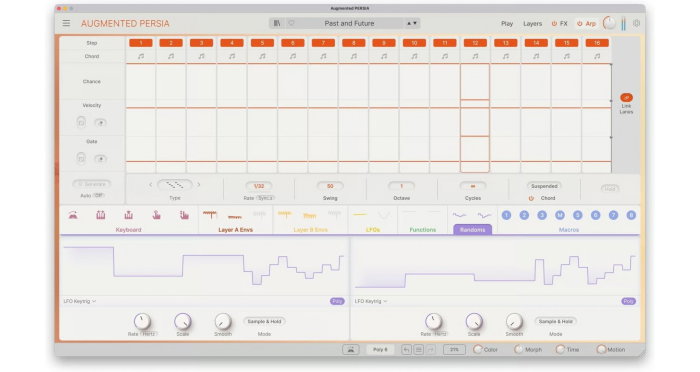Select next arp Type with right chevron
This screenshot has height=372, width=700.
(x=199, y=184)
